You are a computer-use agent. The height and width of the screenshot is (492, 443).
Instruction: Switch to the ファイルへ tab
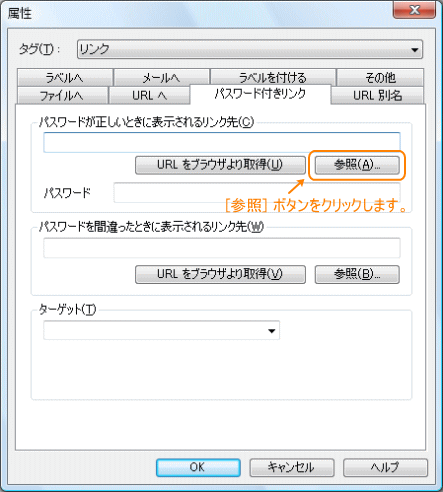pyautogui.click(x=62, y=96)
